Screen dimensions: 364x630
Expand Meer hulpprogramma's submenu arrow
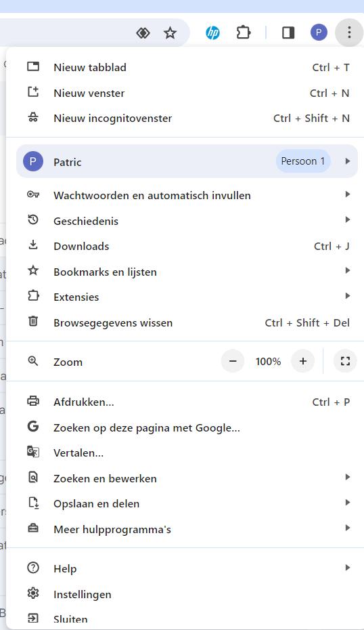pos(348,528)
